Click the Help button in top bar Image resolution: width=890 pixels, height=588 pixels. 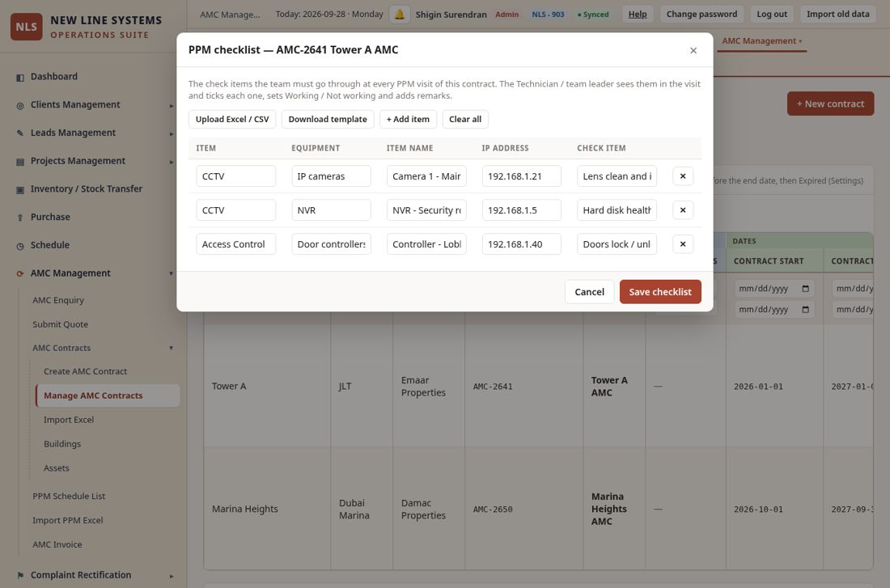638,15
